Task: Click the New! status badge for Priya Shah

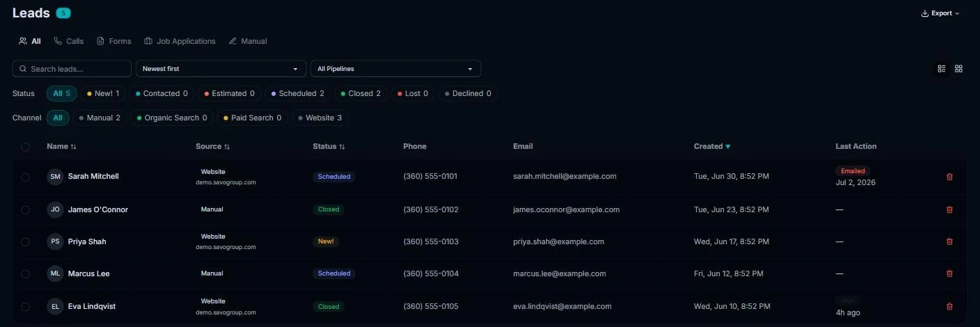Action: [x=326, y=241]
